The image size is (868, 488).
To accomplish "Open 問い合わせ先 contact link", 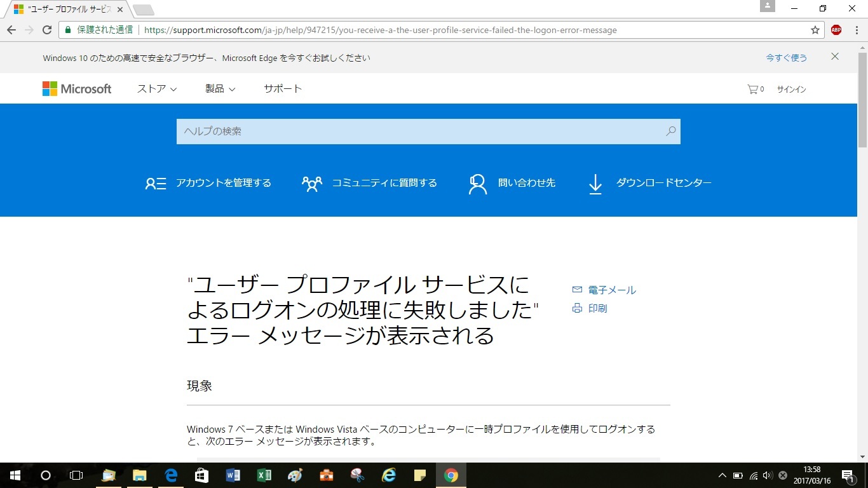I will (527, 183).
